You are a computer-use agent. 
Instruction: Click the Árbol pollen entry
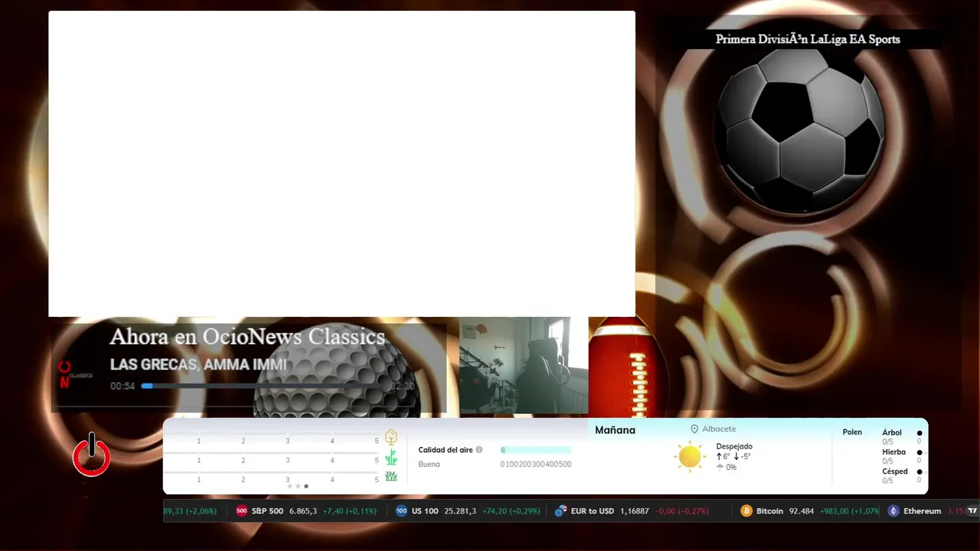(892, 432)
